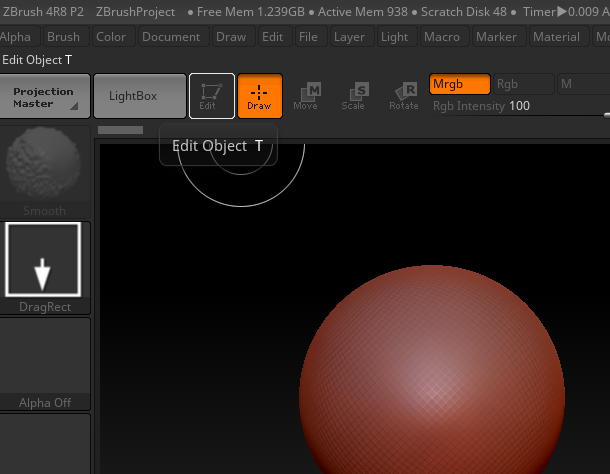610x474 pixels.
Task: Click the red sphere in the canvas
Action: coord(432,370)
